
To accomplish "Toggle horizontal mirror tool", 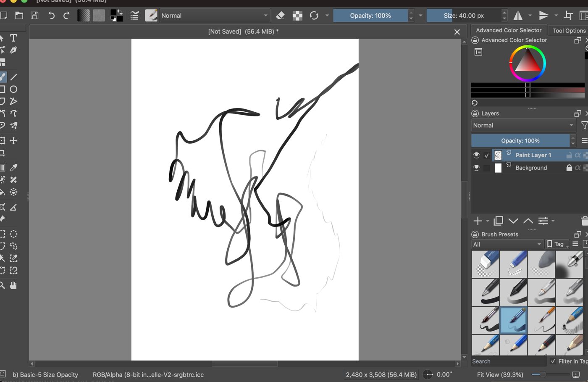I will click(518, 16).
